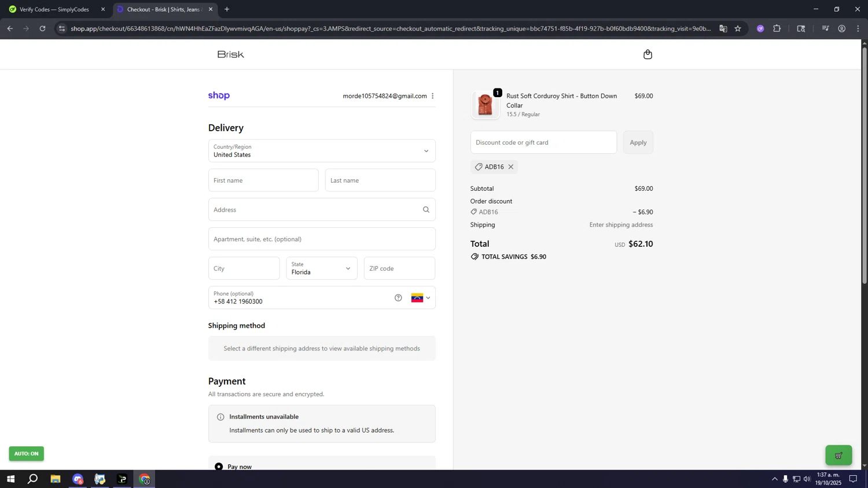
Task: Click the Installments unavailable notice
Action: click(322, 424)
